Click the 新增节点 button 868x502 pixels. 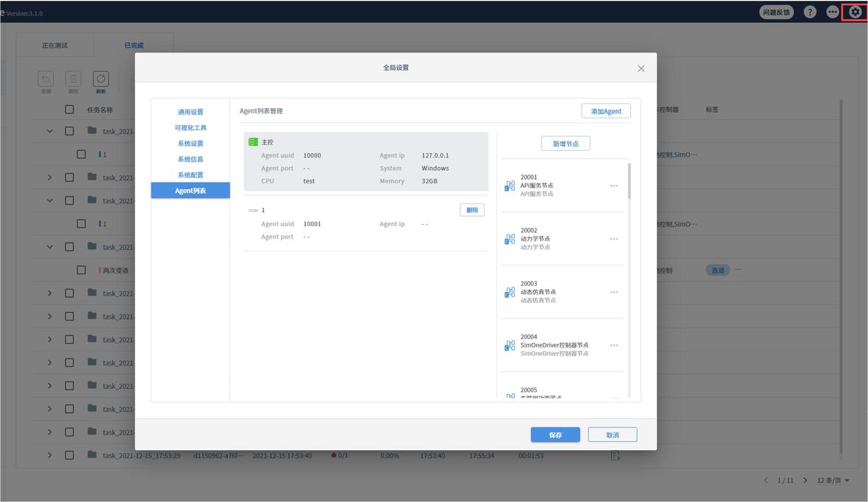click(565, 143)
